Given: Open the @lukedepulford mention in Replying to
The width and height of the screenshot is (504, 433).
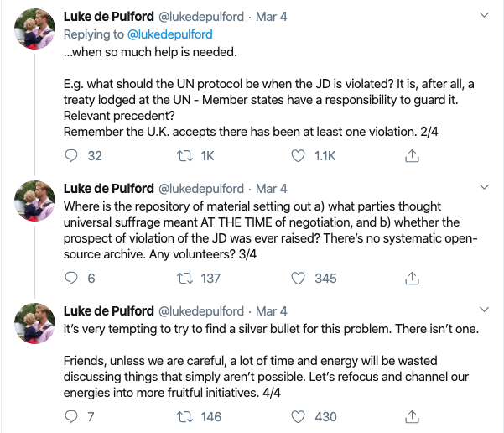Looking at the screenshot, I should (170, 34).
